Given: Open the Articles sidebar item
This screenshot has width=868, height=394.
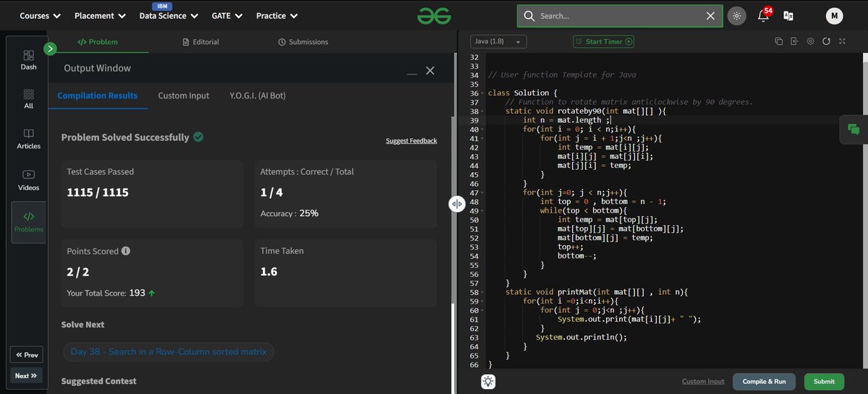Looking at the screenshot, I should coord(28,139).
